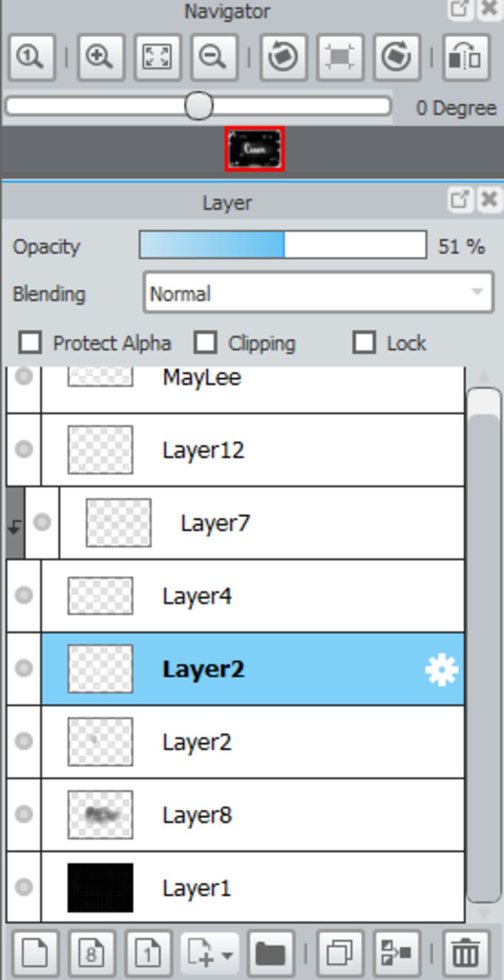Zoom in using the Navigator magnifier
The image size is (504, 980).
click(100, 57)
